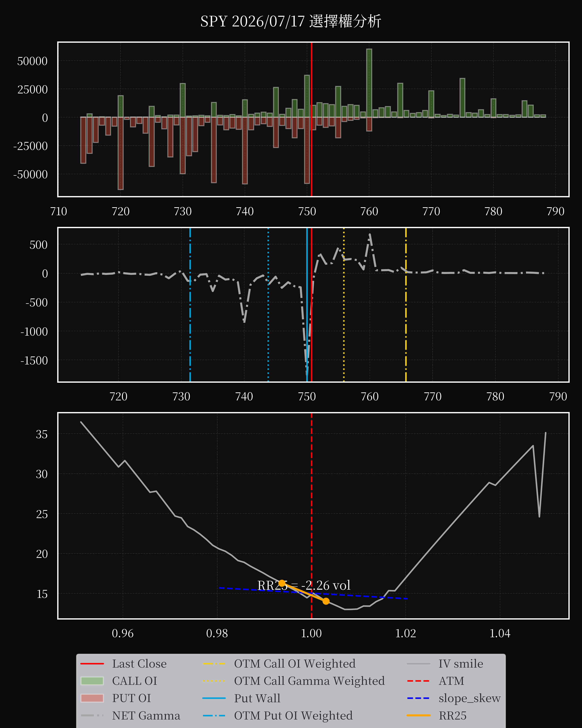The height and width of the screenshot is (728, 582).
Task: Click the 1.04 x-axis label in IV chart
Action: (500, 633)
